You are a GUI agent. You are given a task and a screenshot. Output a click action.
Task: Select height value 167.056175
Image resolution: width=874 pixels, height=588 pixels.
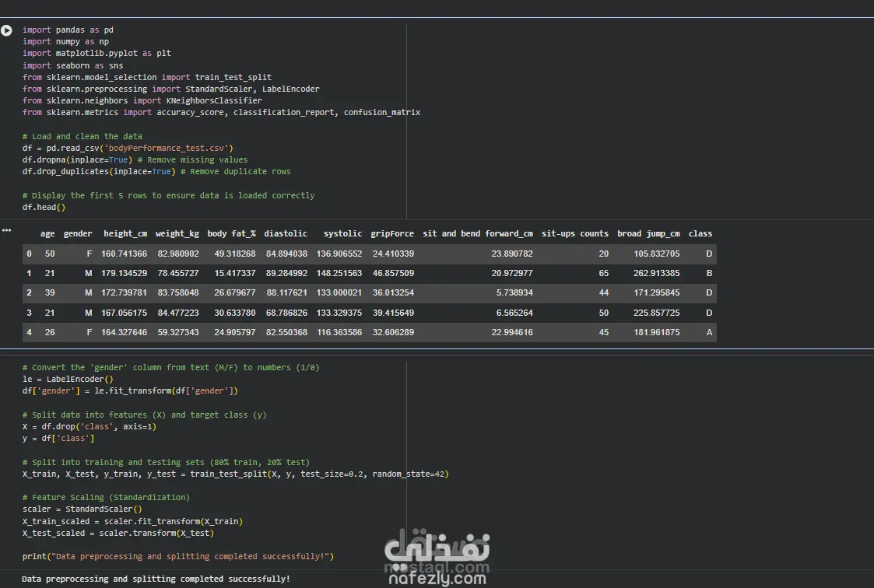[x=124, y=313]
